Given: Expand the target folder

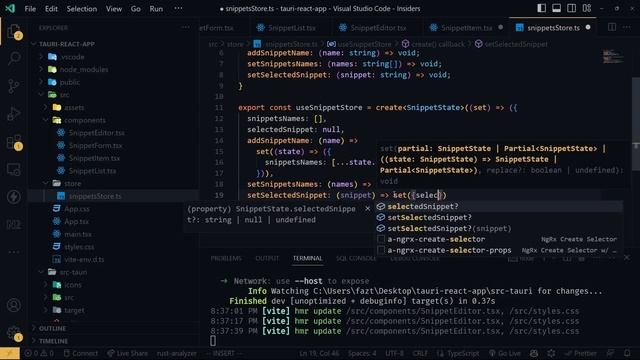Looking at the screenshot, I should [x=68, y=310].
